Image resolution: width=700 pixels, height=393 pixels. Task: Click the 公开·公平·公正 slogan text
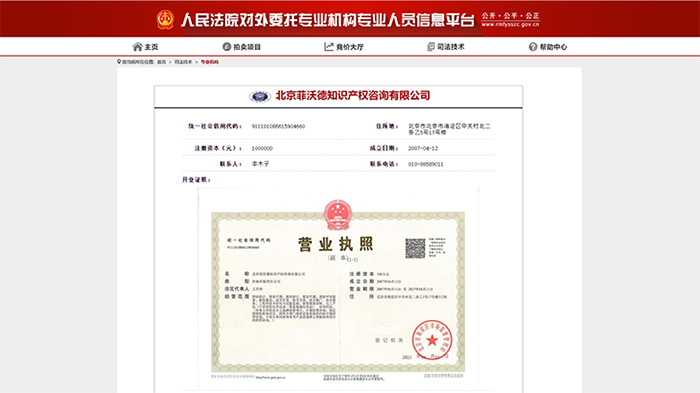point(510,16)
